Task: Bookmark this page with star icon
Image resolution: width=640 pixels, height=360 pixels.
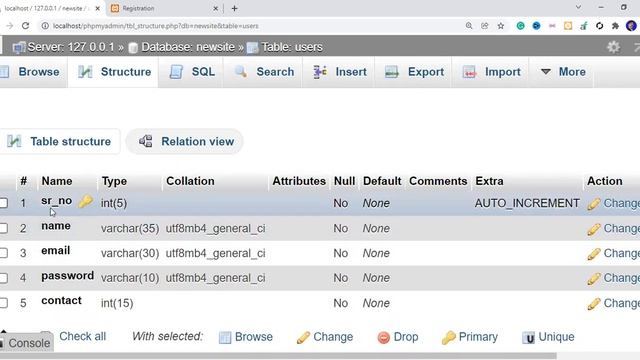Action: 501,26
